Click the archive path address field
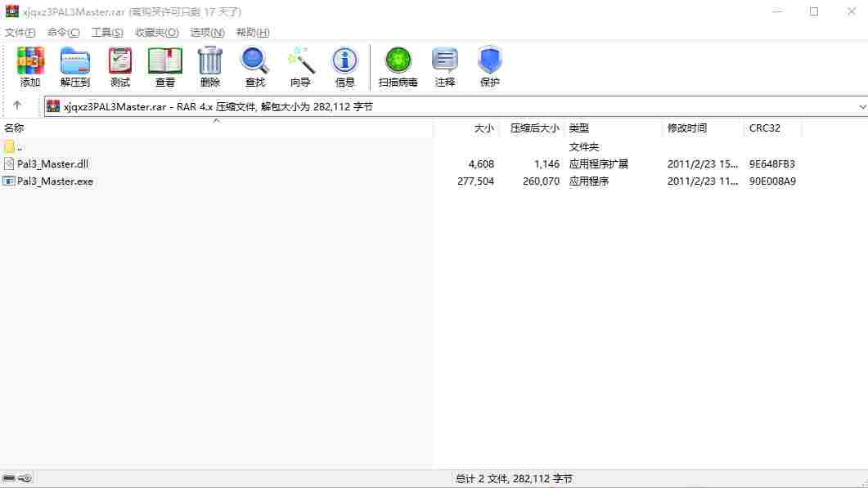 pyautogui.click(x=455, y=106)
